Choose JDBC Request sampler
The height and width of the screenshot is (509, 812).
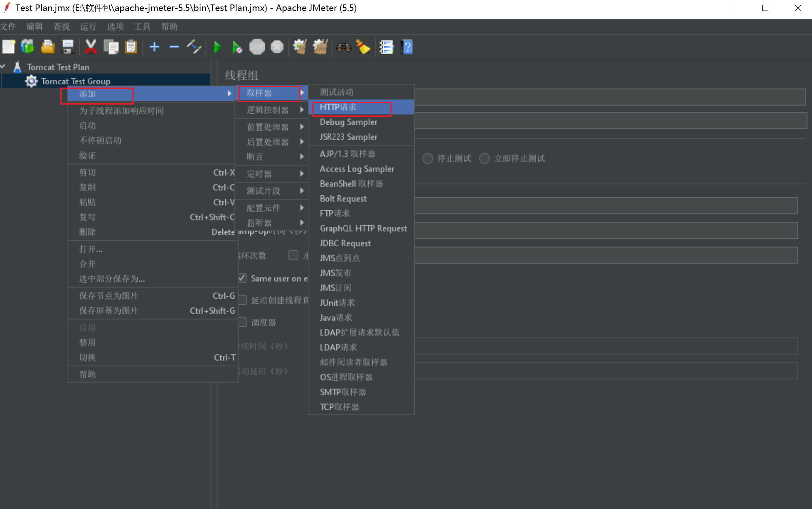click(361, 243)
